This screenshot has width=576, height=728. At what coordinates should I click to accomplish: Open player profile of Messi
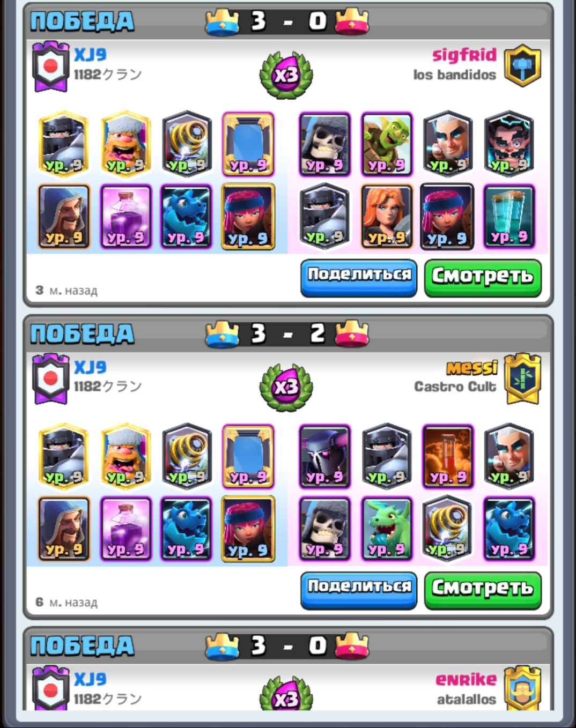(x=472, y=368)
